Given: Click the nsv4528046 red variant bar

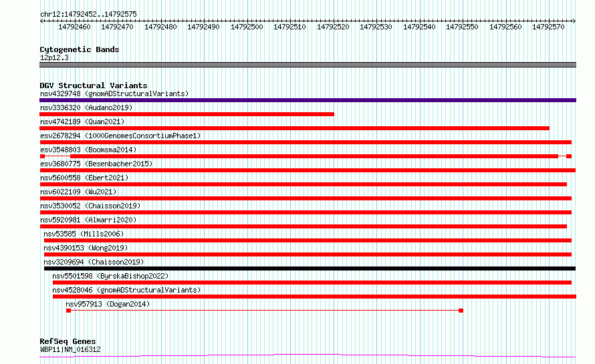Looking at the screenshot, I should point(315,297).
